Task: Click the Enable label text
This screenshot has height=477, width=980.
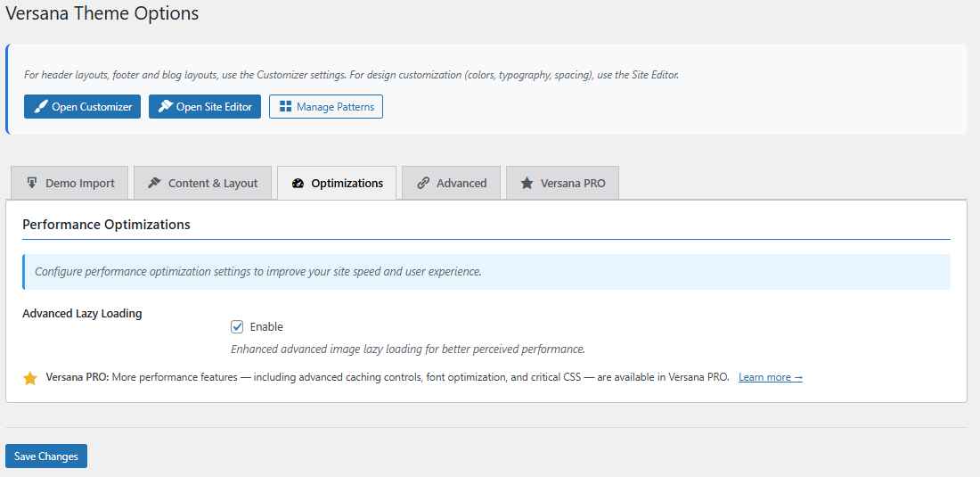Action: [x=266, y=326]
